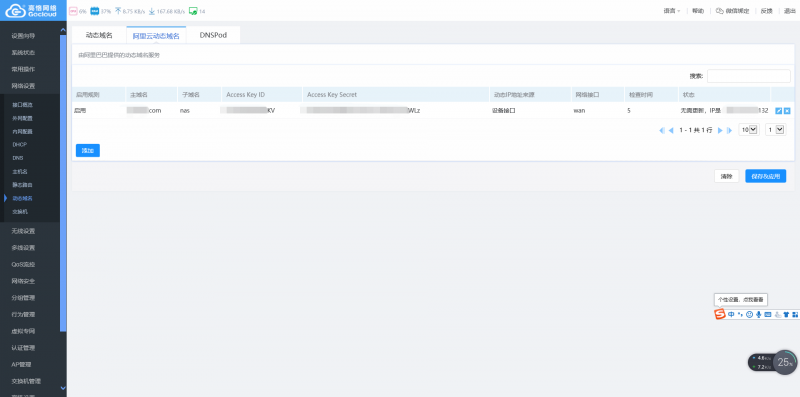Click the 个性设置 tooltip bubble
Viewport: 800px width, 397px height.
coord(741,300)
